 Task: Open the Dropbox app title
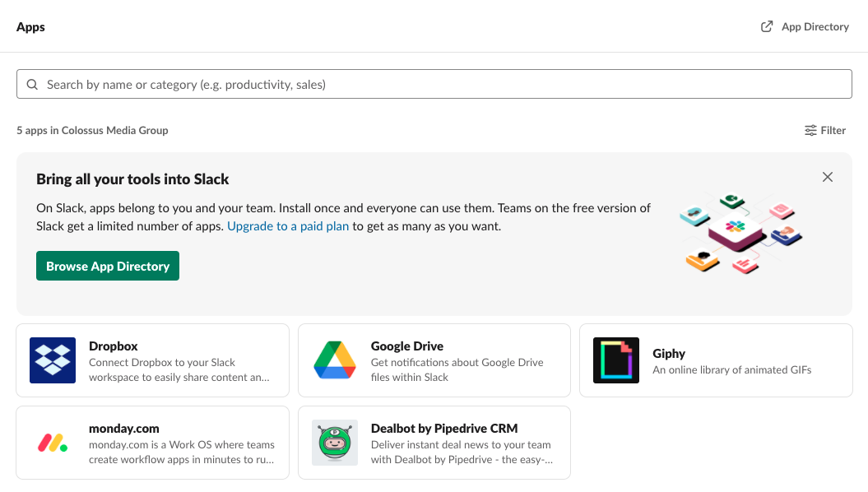coord(113,346)
